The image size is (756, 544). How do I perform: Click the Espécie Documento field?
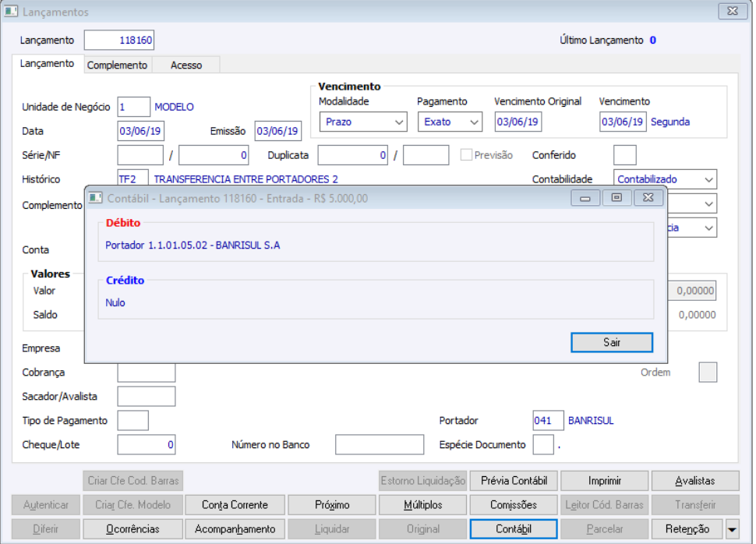pos(543,445)
